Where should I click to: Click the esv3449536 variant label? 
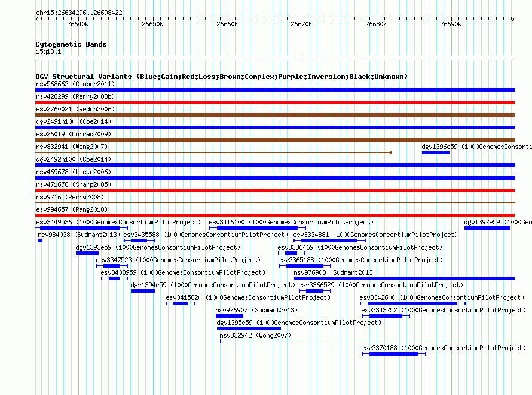coord(118,222)
